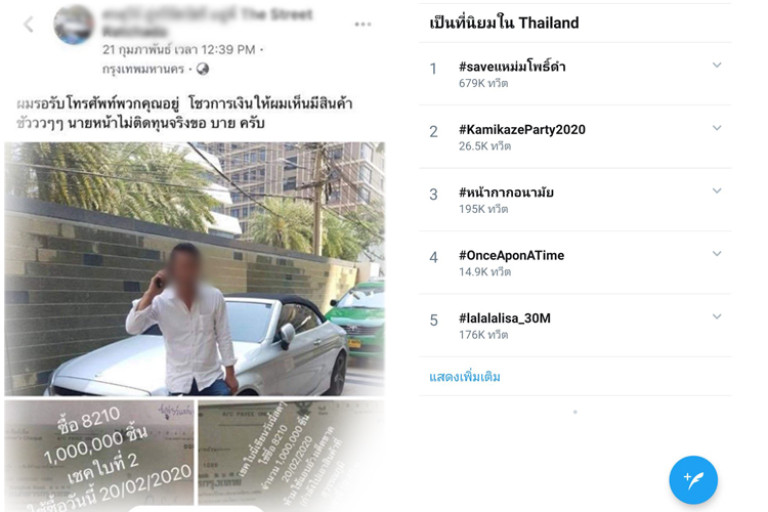Open chevron next to #หน้ากากอนามัย

717,191
